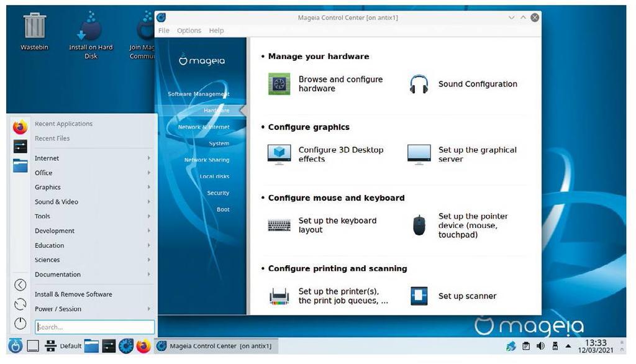
Task: Select the Hardware category in sidebar
Action: coord(217,111)
